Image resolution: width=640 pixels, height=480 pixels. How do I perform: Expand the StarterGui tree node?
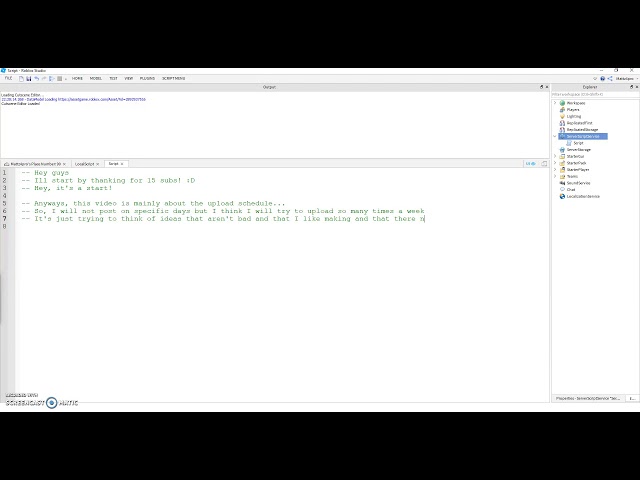pos(555,156)
